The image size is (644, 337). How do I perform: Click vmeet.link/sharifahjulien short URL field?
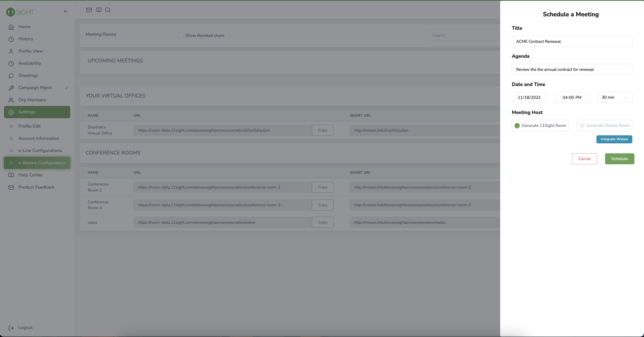click(x=425, y=130)
